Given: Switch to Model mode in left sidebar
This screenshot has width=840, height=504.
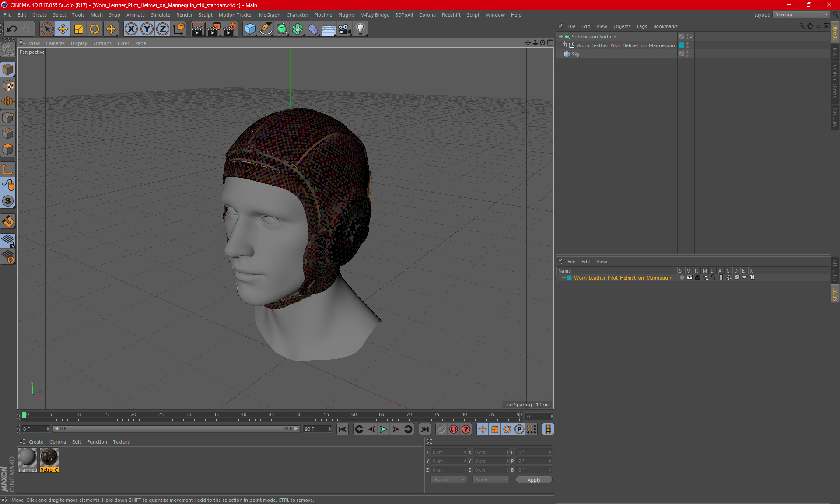Looking at the screenshot, I should 8,70.
